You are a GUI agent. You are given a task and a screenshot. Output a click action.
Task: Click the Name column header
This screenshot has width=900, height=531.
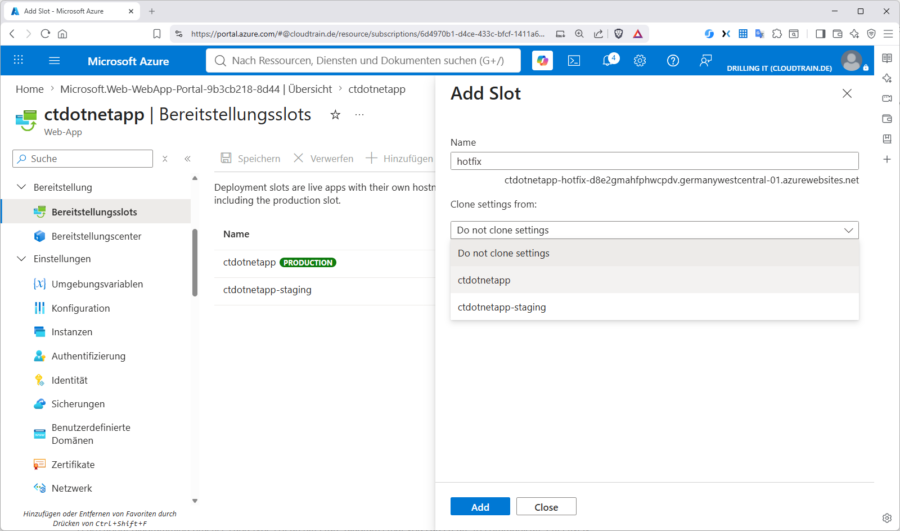tap(236, 234)
